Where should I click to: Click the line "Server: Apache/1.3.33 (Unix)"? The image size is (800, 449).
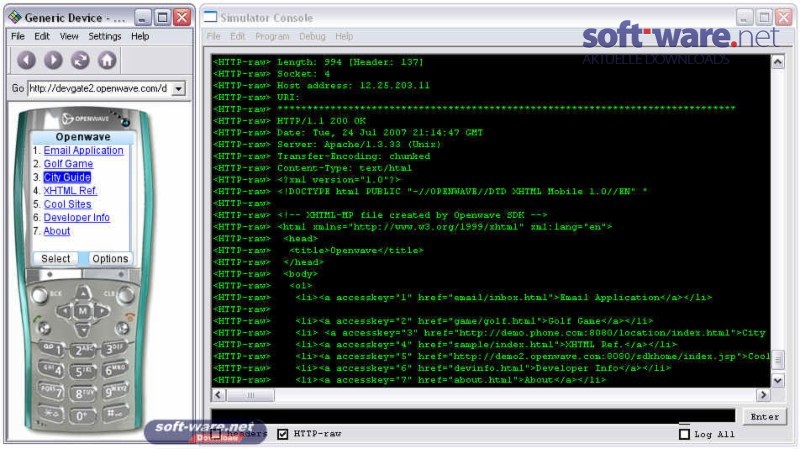[359, 144]
